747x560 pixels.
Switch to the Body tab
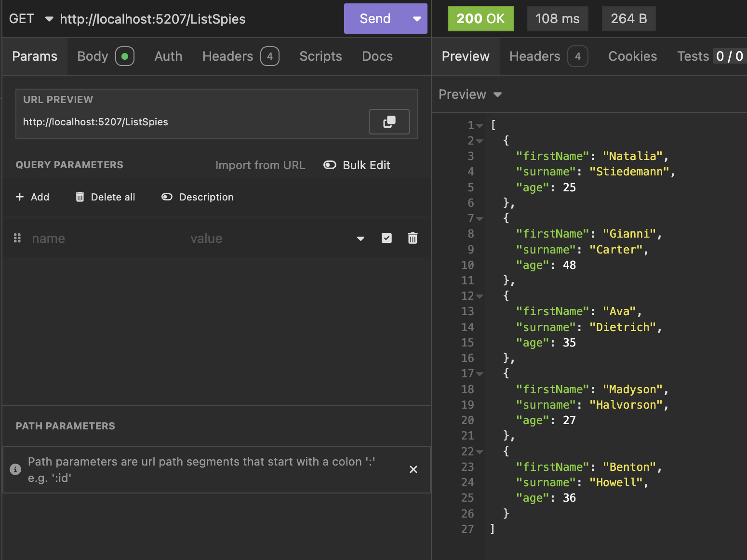point(93,56)
